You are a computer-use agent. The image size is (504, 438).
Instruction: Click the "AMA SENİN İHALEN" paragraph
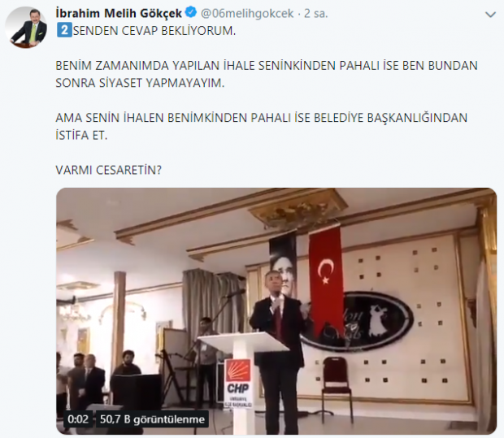[x=261, y=126]
